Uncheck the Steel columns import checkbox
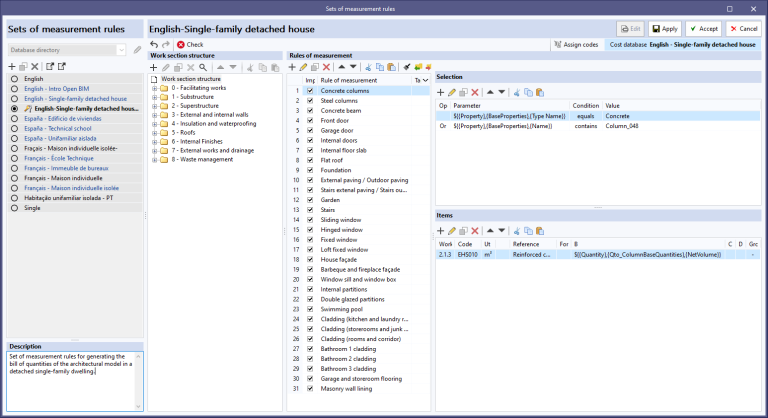Viewport: 768px width, 418px height. (x=310, y=100)
